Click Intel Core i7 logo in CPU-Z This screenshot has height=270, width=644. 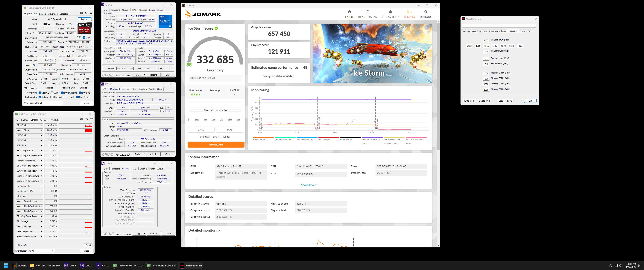165,21
